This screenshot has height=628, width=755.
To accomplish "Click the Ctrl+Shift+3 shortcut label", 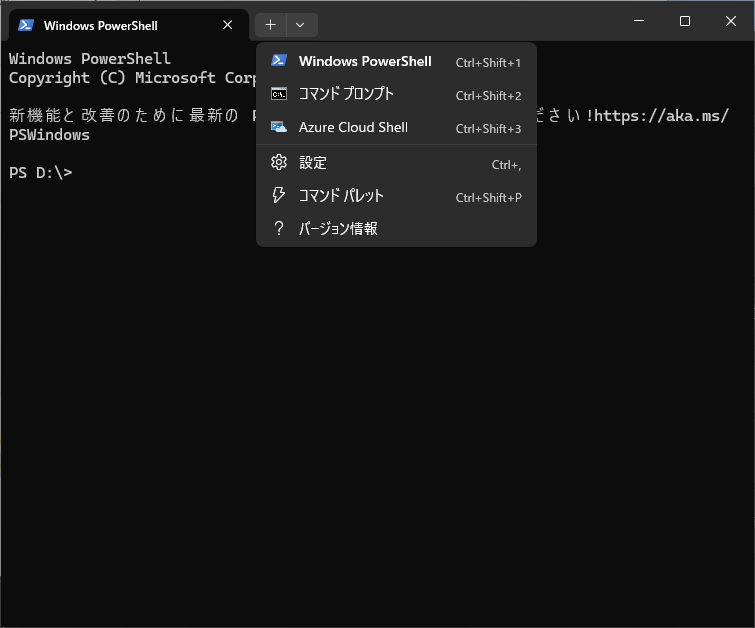I will [x=488, y=129].
